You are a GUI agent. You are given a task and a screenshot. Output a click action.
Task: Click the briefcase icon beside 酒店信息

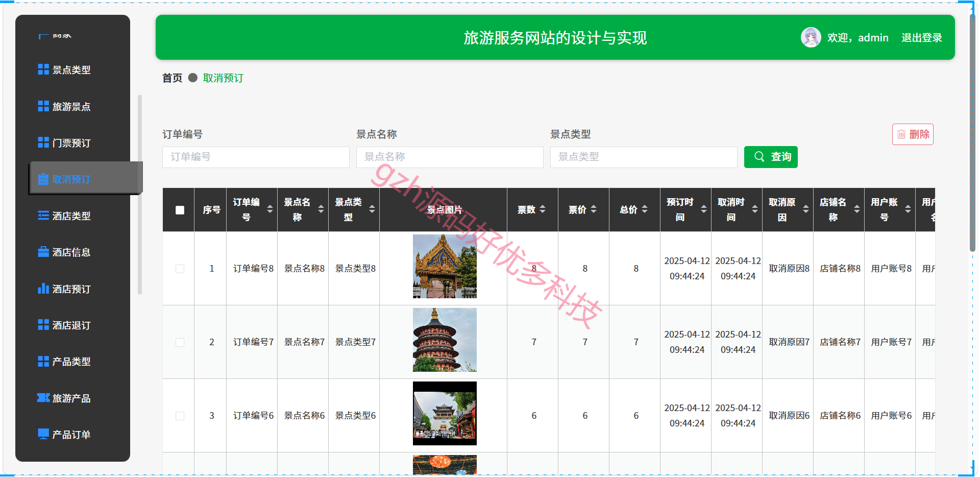coord(43,252)
